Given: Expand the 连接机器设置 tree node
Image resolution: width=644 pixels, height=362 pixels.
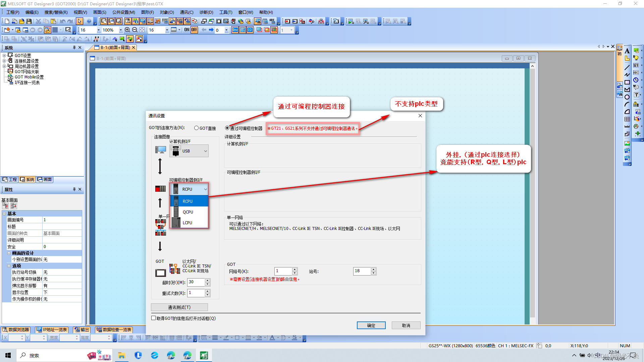Looking at the screenshot, I should 4,61.
